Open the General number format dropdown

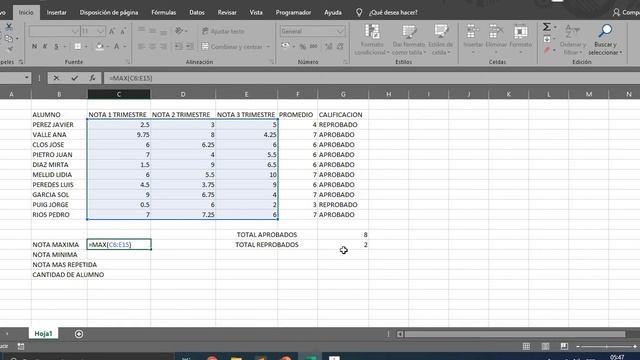312,31
